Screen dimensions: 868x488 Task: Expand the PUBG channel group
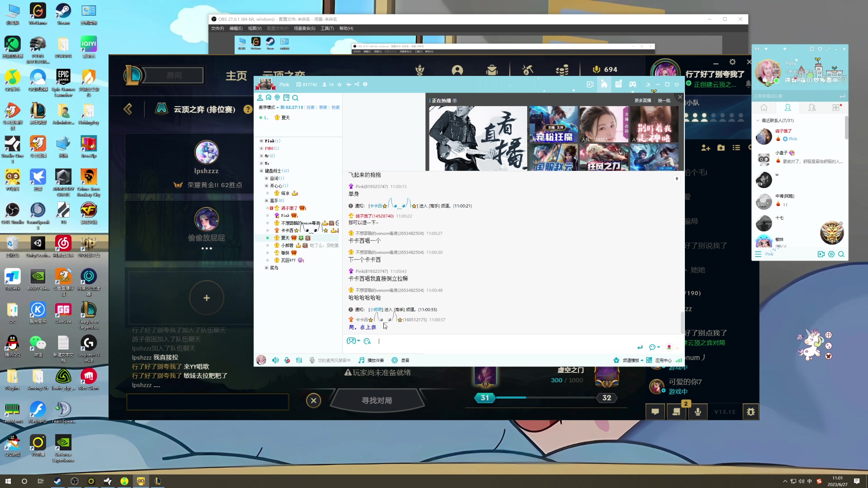261,148
